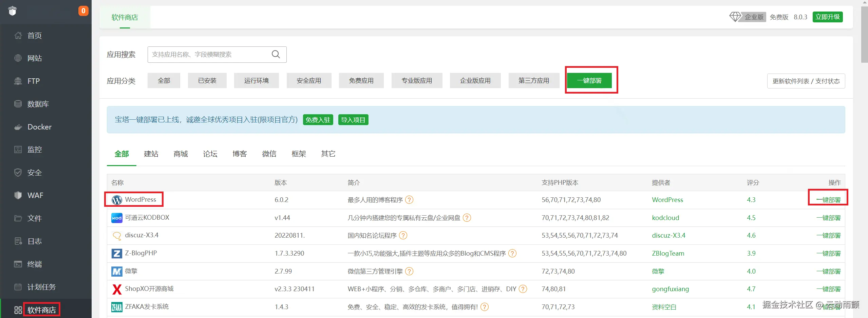868x318 pixels.
Task: Click the WordPress logo icon
Action: click(117, 200)
